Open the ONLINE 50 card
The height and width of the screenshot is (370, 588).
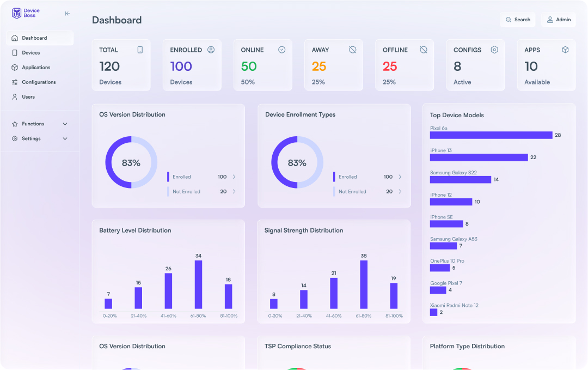click(x=263, y=65)
